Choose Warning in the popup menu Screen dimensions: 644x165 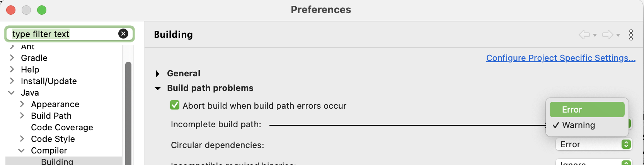[578, 125]
